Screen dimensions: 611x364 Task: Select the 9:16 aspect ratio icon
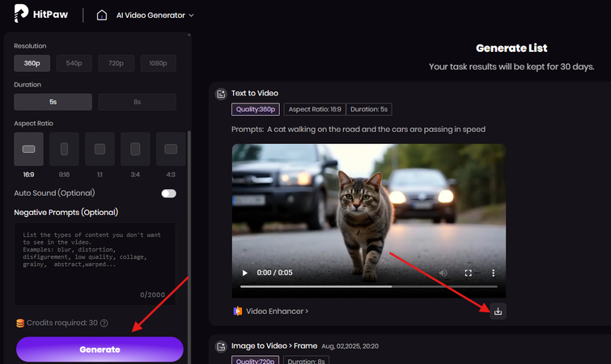[x=64, y=149]
